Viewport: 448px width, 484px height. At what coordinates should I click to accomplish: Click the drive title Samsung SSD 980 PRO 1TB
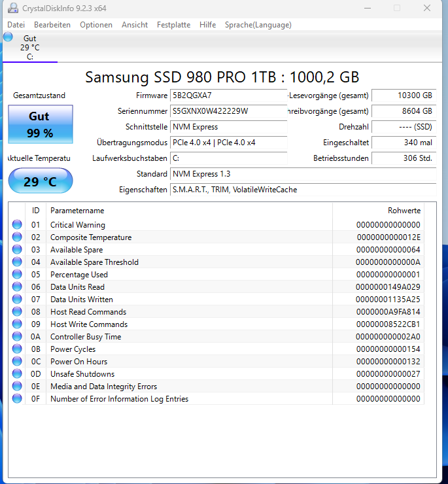pyautogui.click(x=222, y=77)
